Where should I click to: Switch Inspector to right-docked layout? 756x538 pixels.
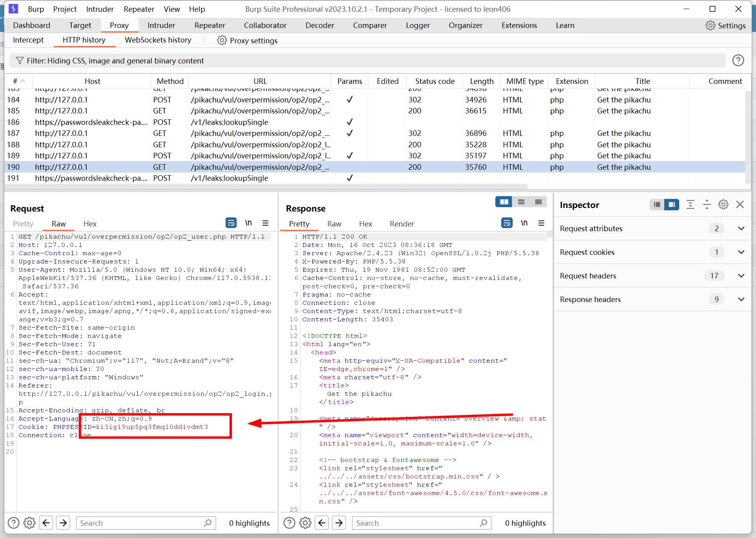672,204
